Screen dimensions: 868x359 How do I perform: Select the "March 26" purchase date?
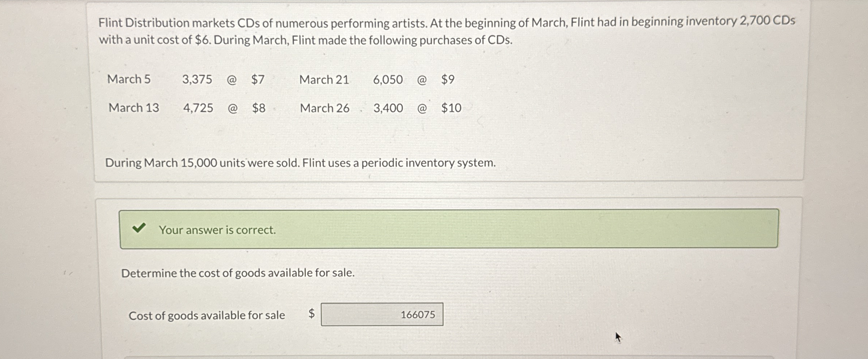pos(325,108)
